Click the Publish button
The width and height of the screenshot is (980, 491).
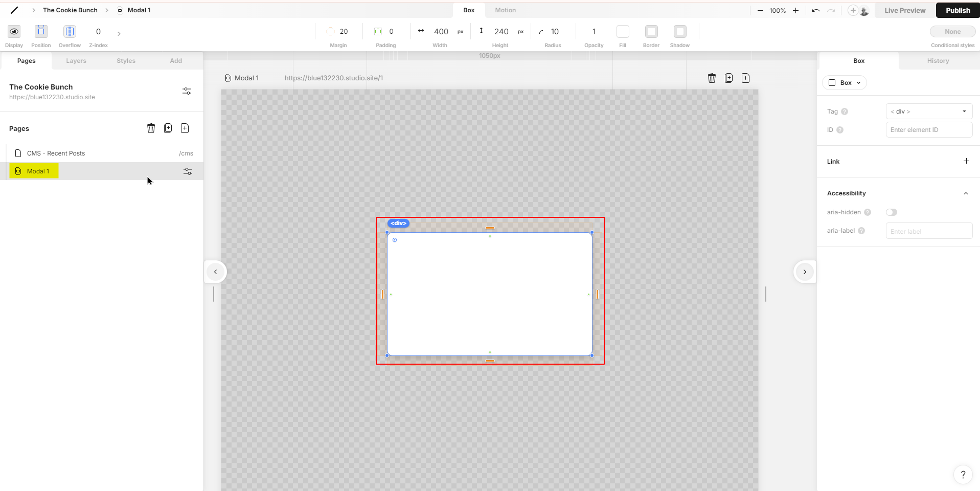[x=957, y=10]
